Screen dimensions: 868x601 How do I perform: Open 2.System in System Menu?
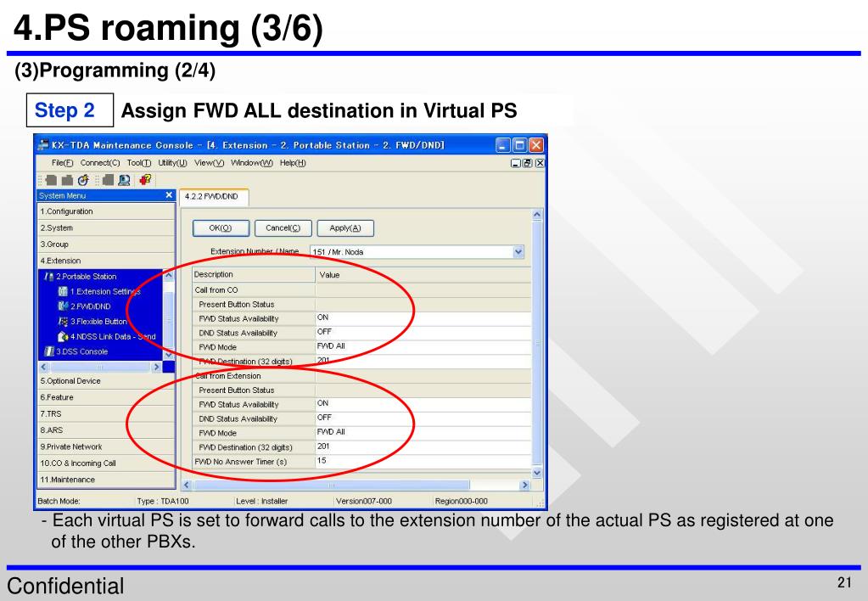coord(106,227)
